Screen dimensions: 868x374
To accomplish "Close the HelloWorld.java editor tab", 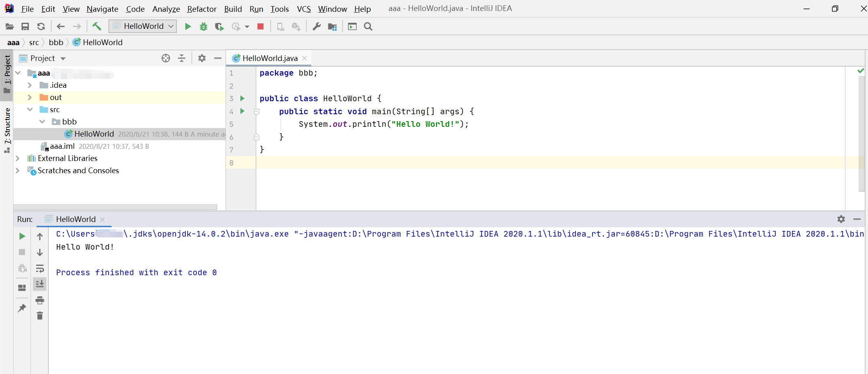I will (x=304, y=58).
